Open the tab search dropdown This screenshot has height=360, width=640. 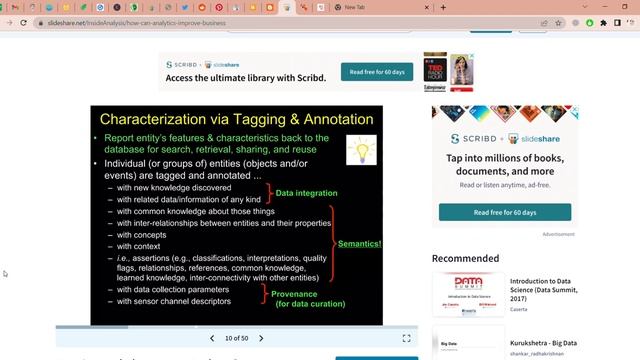(x=585, y=7)
